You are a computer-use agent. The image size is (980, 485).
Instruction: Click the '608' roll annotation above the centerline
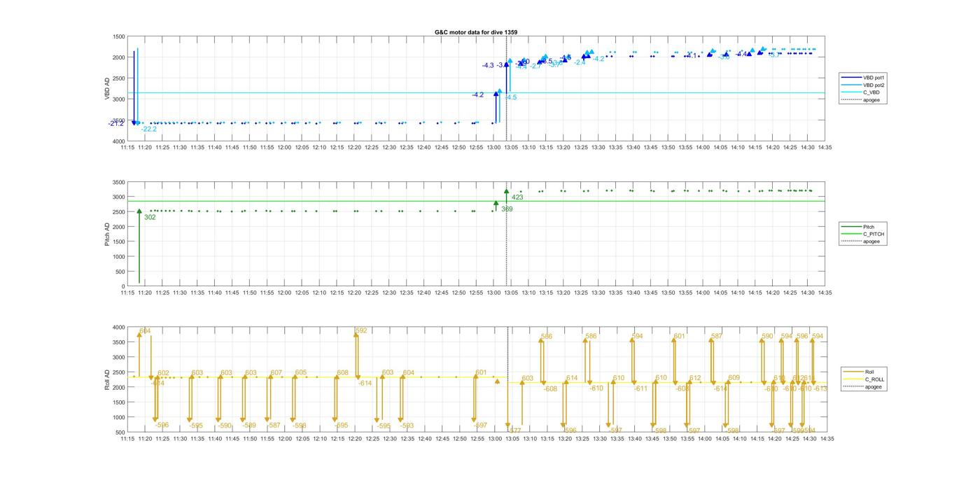(342, 373)
